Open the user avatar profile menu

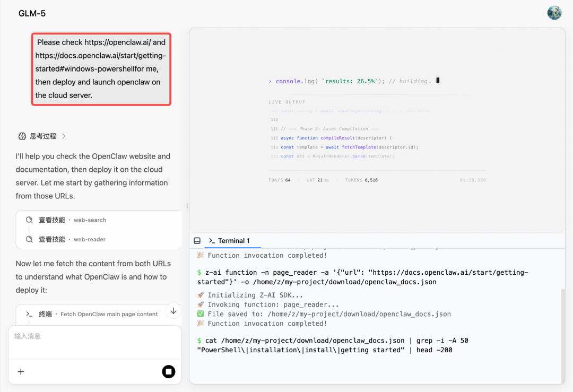554,13
